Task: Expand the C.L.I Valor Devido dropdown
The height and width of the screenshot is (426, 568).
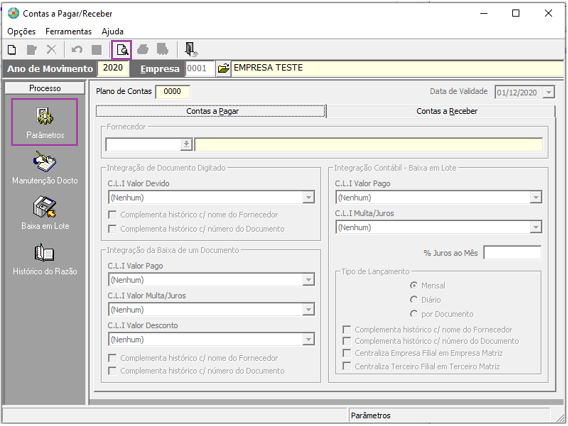Action: [308, 197]
